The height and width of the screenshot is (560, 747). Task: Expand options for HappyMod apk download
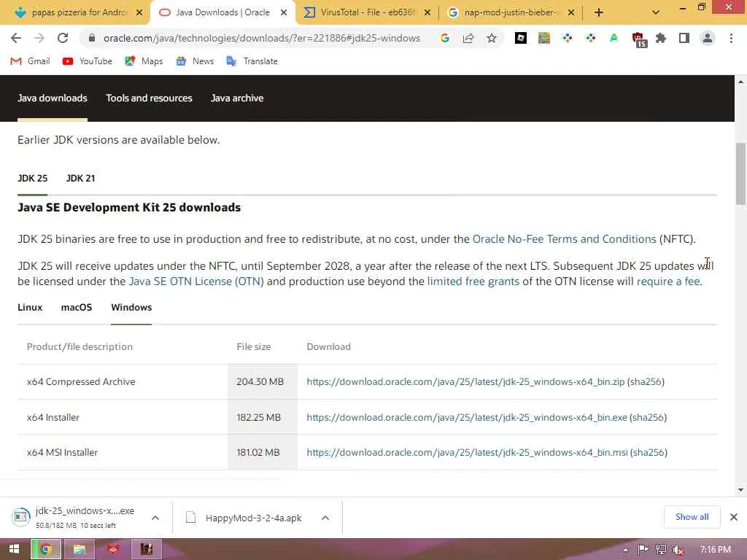tap(325, 518)
